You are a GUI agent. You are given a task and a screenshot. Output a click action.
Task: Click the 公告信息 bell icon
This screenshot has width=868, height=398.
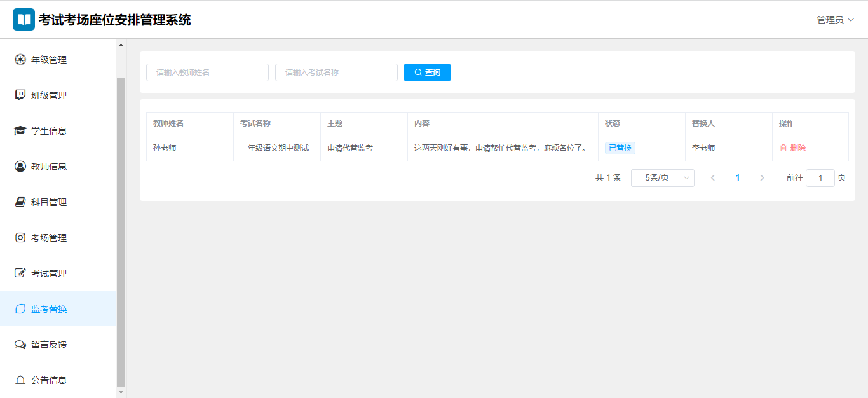20,380
